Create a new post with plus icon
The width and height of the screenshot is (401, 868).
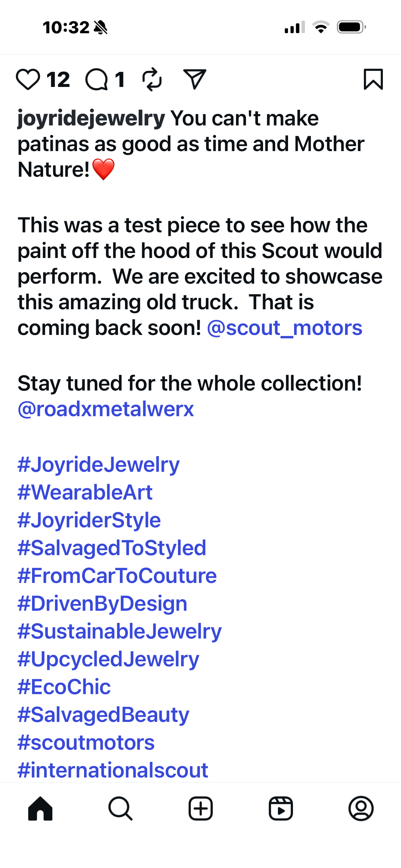pos(201,808)
